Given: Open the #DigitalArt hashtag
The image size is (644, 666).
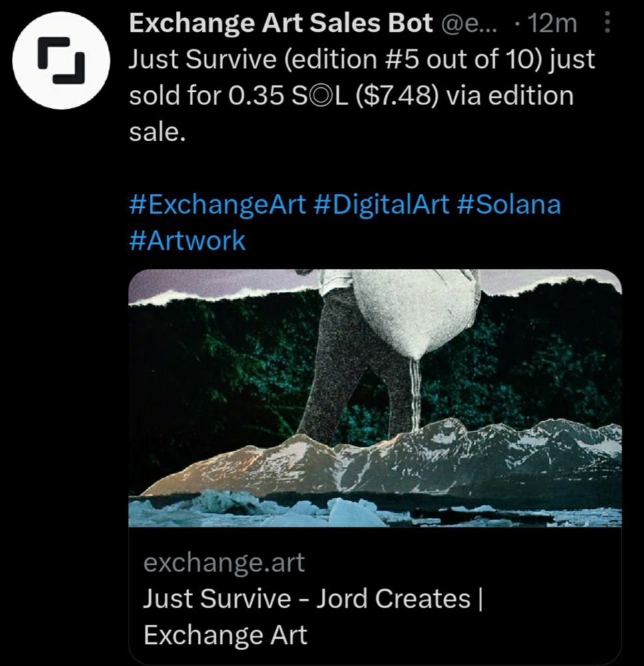Looking at the screenshot, I should coord(381,204).
